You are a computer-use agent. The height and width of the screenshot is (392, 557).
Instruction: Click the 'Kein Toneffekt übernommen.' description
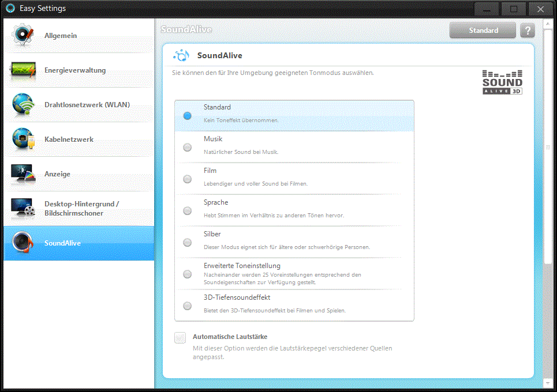[x=241, y=120]
